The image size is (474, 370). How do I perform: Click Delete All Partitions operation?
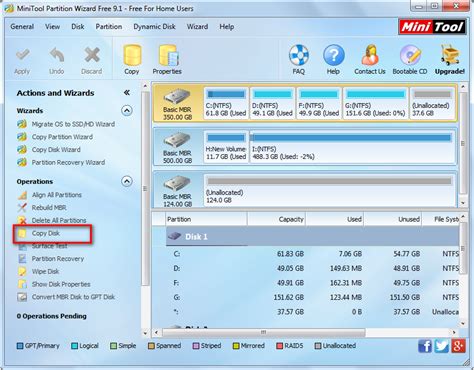point(59,220)
